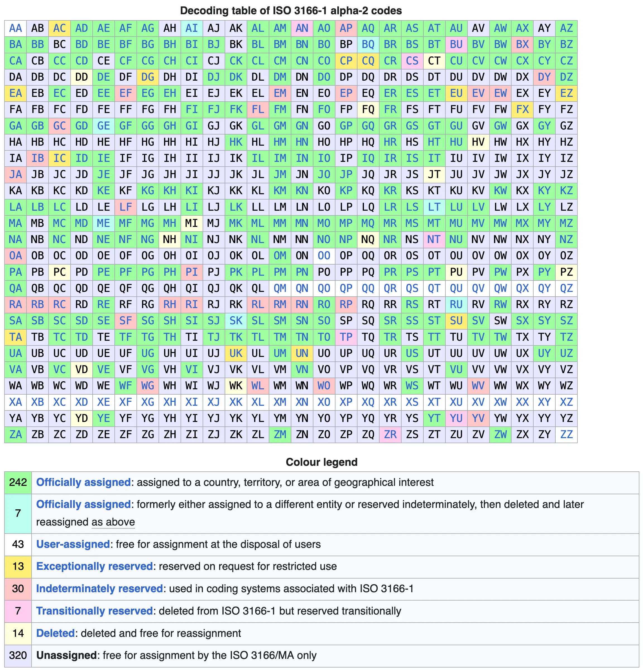Open the transitionally reserved YU code
The height and width of the screenshot is (672, 643).
[456, 418]
